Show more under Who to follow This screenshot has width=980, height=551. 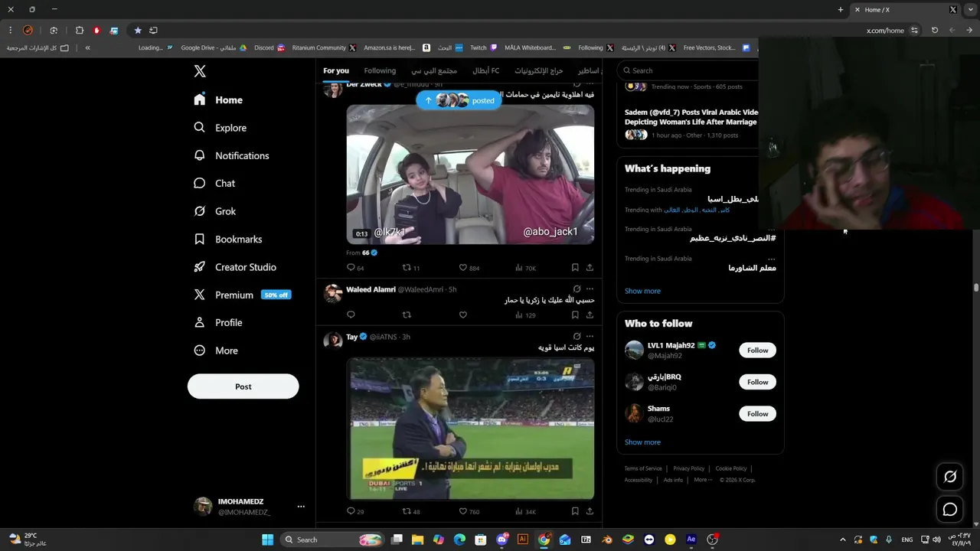642,442
